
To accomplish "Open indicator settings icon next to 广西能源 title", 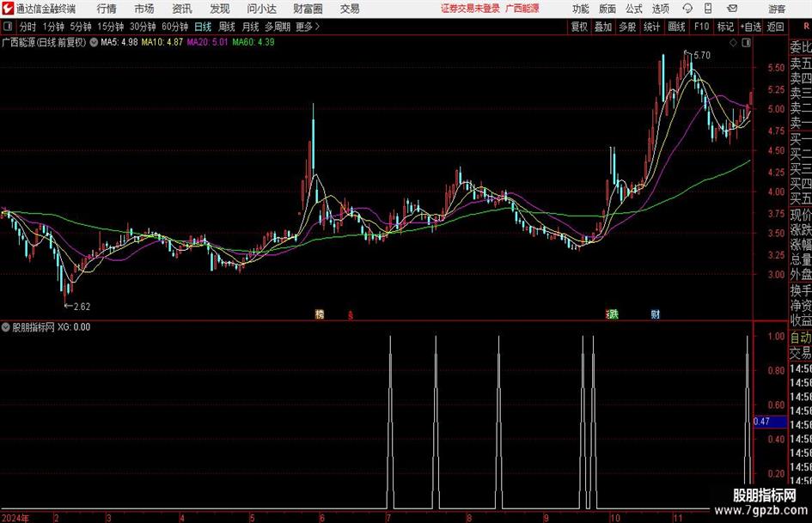I will pos(94,42).
